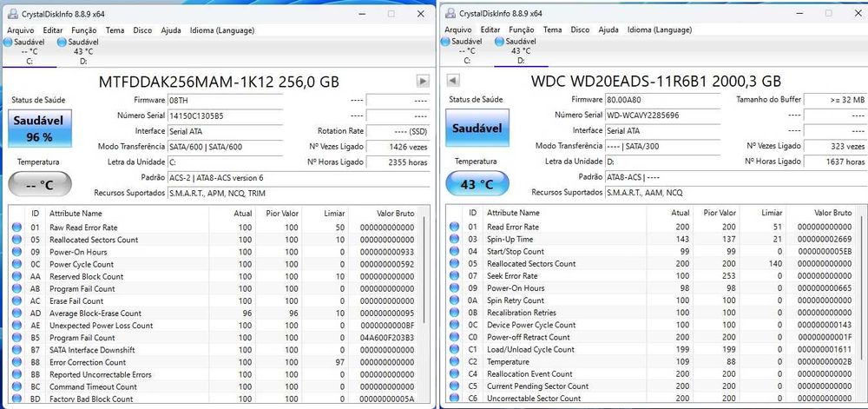Click status orb of Load/Unload Cycle Count
The image size is (868, 409).
455,349
